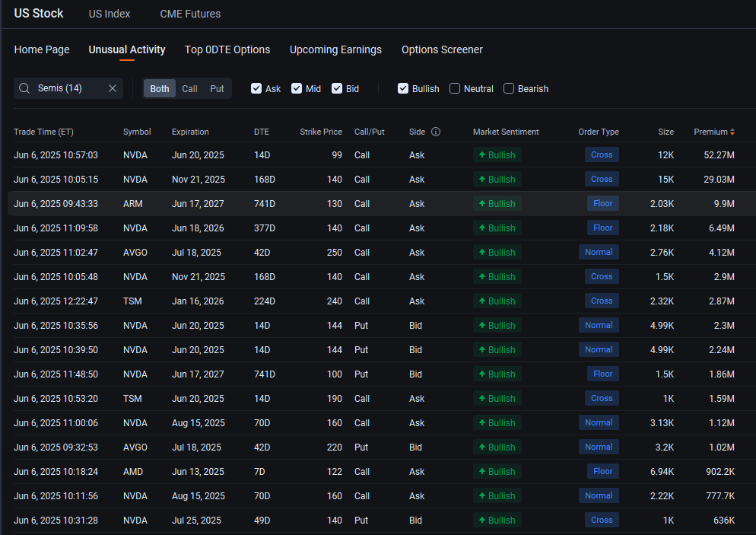The width and height of the screenshot is (756, 535).
Task: Click the Semis (14) search field
Action: click(x=68, y=88)
